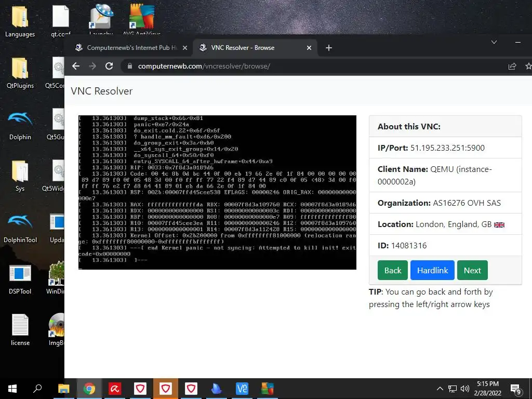The width and height of the screenshot is (532, 399).
Task: Select the license file on desktop
Action: [x=20, y=330]
